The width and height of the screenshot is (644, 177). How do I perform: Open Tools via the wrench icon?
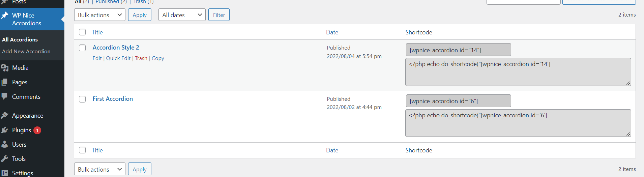[5, 159]
